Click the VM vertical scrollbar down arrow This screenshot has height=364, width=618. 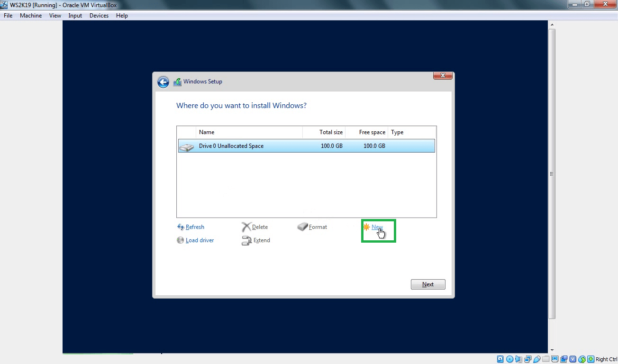552,350
